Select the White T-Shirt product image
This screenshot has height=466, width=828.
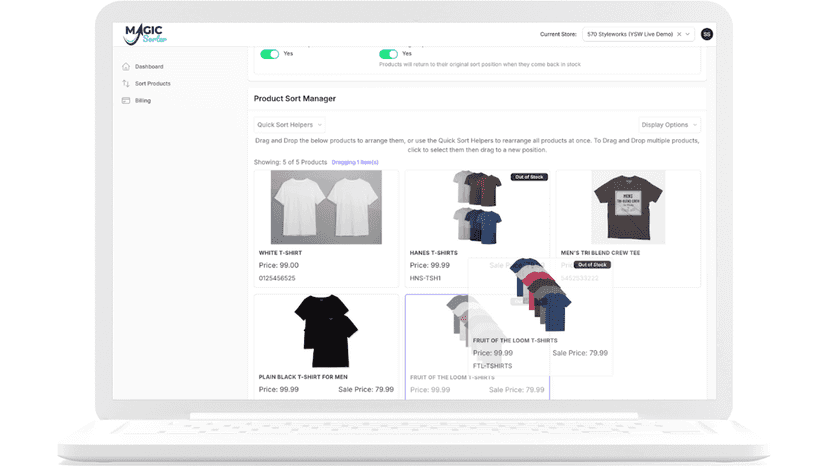coord(326,207)
